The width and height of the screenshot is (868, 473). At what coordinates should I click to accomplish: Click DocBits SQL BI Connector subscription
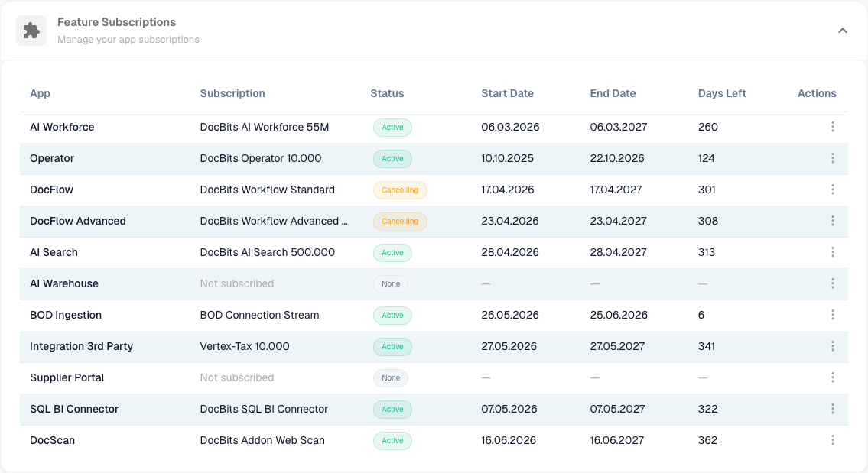tap(264, 410)
